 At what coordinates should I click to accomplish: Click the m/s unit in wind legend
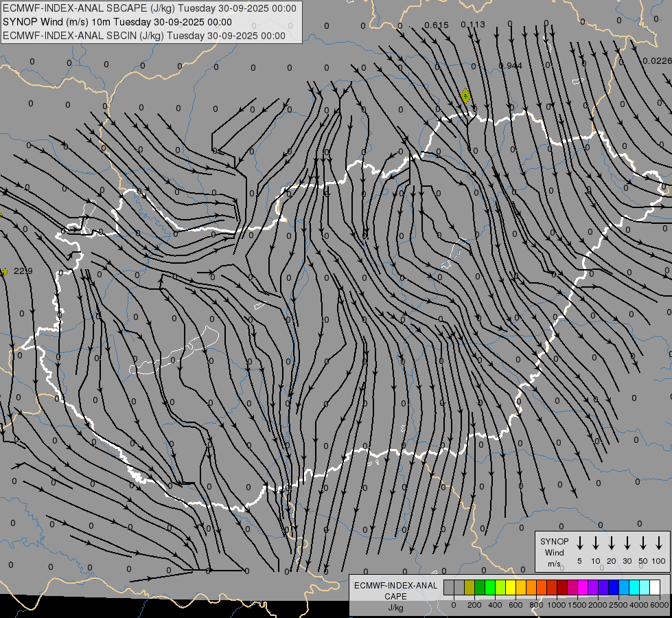click(x=554, y=564)
